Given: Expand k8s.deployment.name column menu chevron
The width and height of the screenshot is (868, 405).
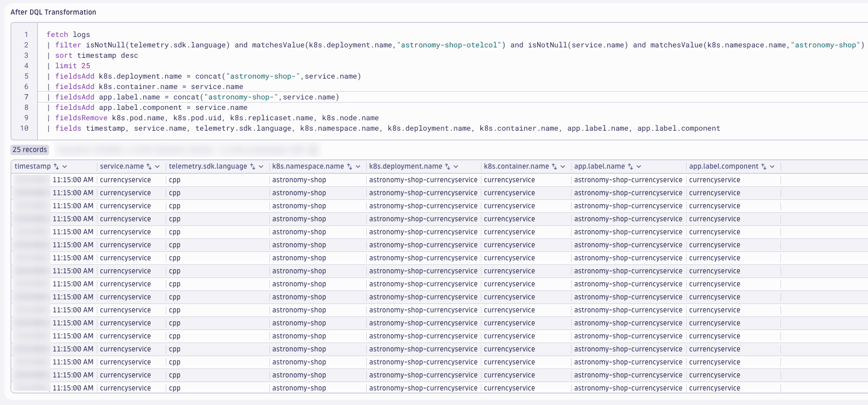Looking at the screenshot, I should click(456, 167).
